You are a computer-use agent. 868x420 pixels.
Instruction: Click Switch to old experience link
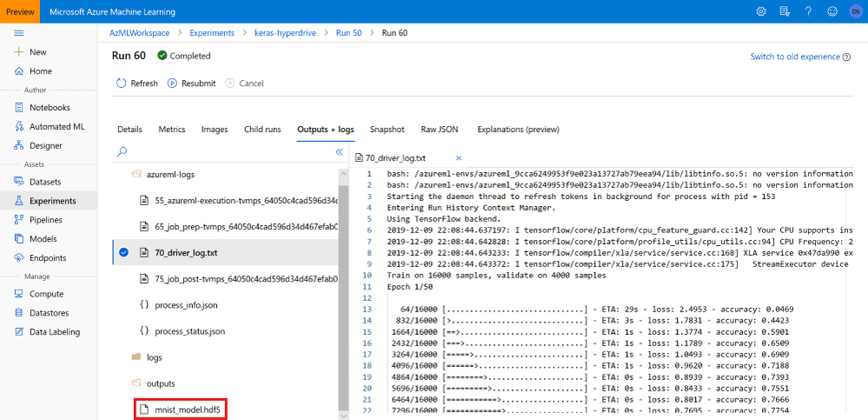(x=795, y=57)
